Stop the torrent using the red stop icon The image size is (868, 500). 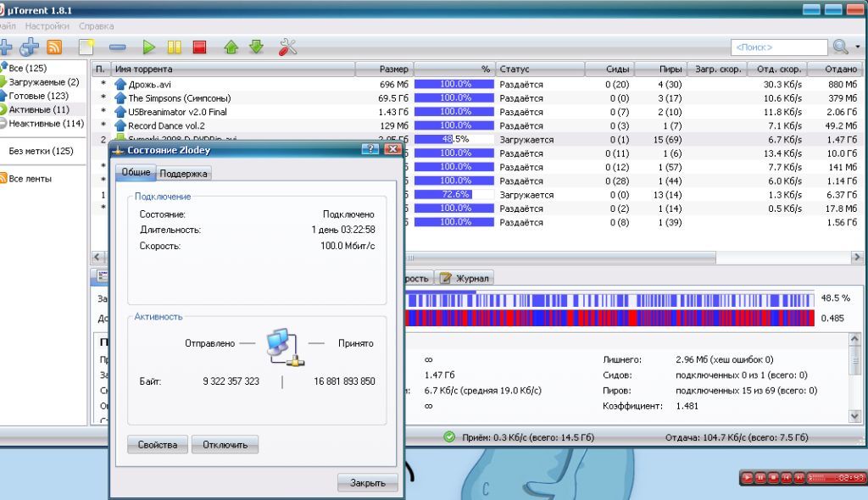199,47
